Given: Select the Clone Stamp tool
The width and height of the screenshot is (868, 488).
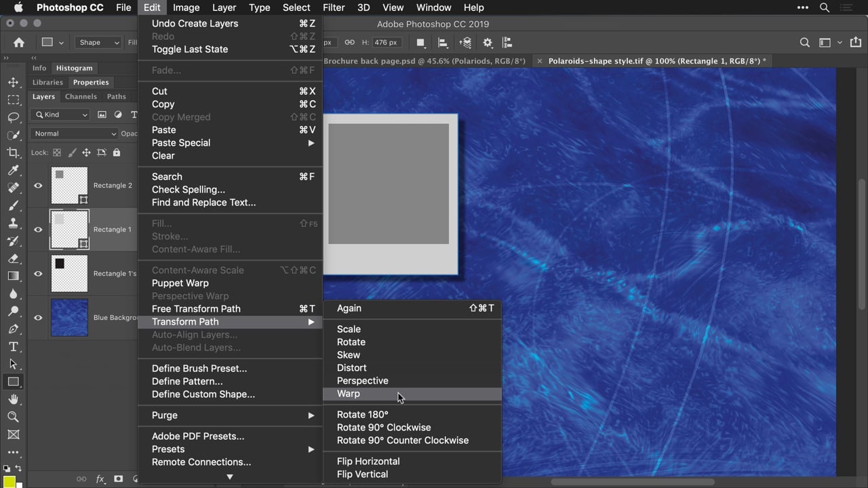Looking at the screenshot, I should [13, 223].
